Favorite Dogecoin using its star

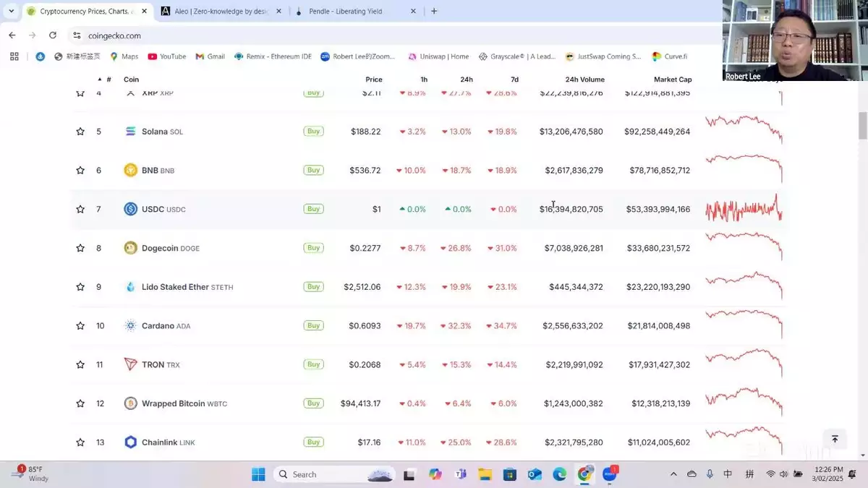coord(80,248)
